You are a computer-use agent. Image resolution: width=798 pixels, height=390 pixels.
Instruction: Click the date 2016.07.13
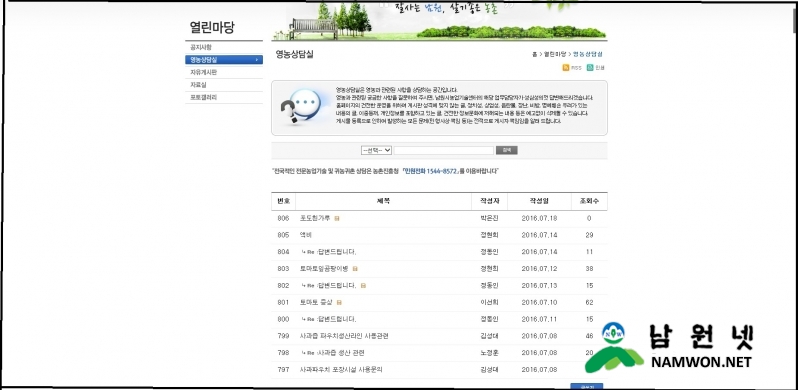point(539,286)
